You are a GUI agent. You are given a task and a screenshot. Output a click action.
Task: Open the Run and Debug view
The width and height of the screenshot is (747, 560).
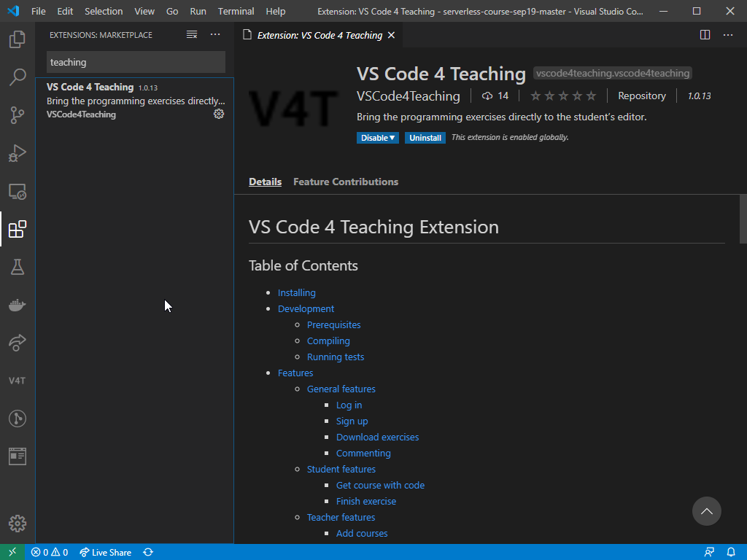tap(18, 153)
